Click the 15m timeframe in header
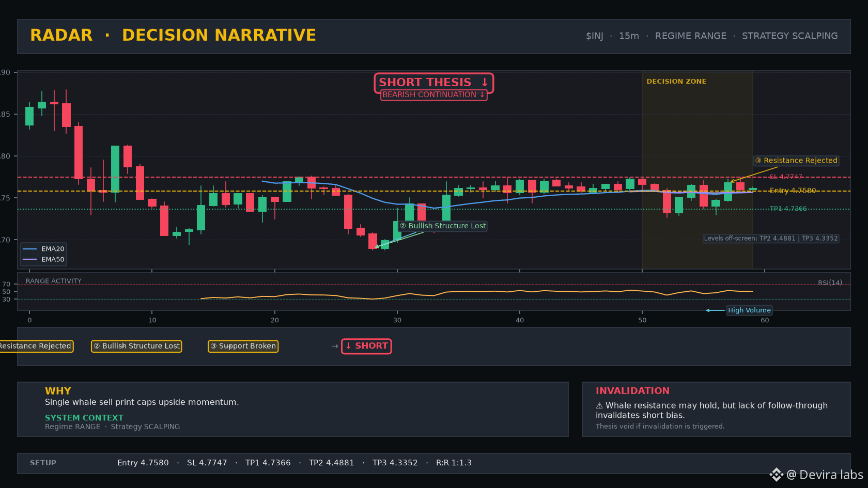Screen dimensions: 868x488 click(x=629, y=36)
